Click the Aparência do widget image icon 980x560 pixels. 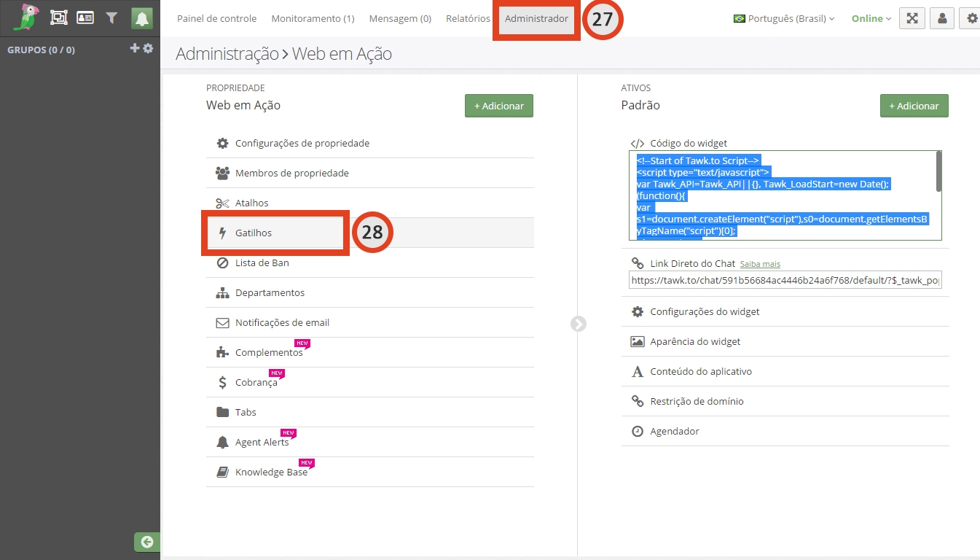637,341
